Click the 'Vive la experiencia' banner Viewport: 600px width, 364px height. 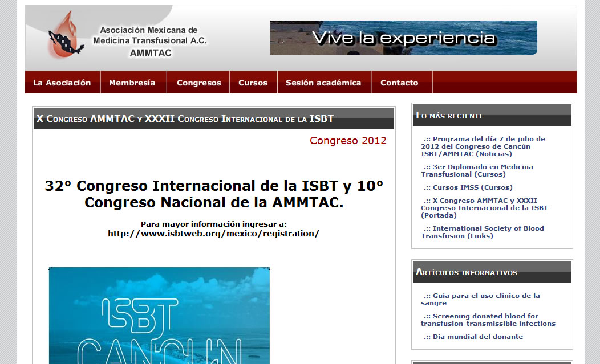(403, 38)
